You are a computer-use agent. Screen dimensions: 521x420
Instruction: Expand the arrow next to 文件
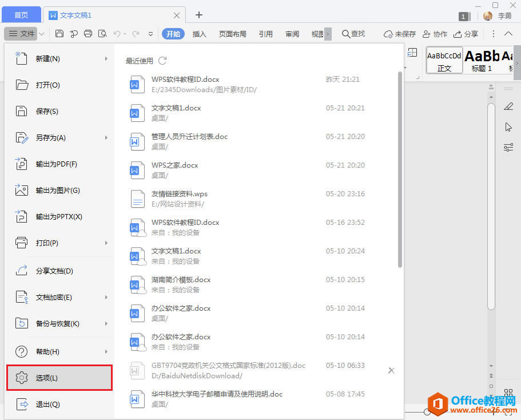(42, 34)
